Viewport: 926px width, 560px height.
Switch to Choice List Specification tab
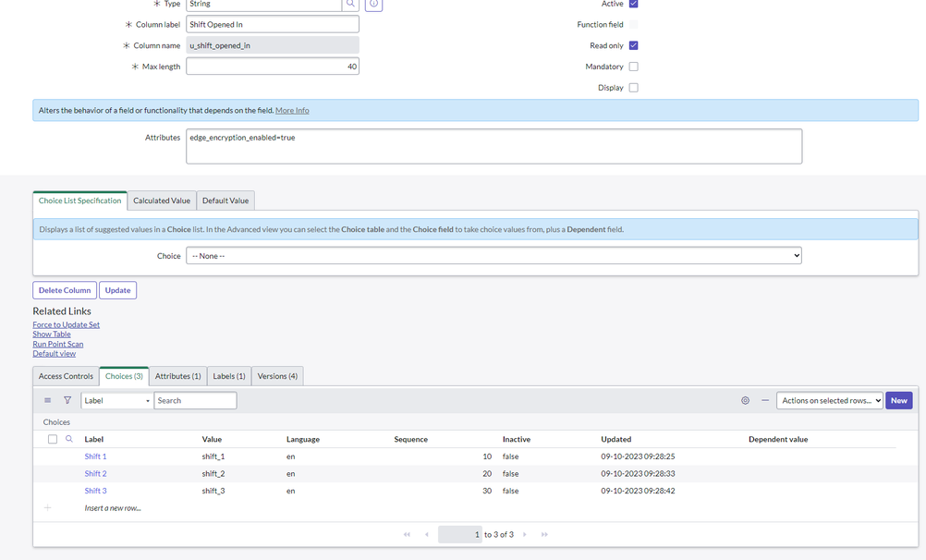pyautogui.click(x=79, y=201)
